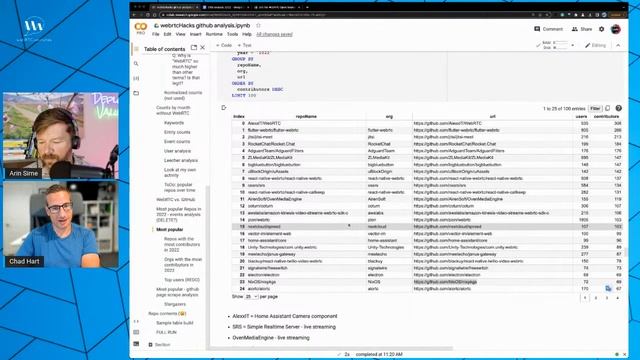Share the notebook
The width and height of the screenshot is (640, 360).
tap(582, 29)
